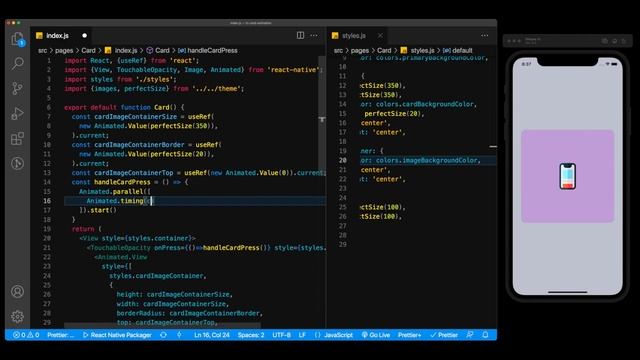Viewport: 640px width, 360px height.
Task: Click the feedback icon in status bar
Action: tap(470, 335)
